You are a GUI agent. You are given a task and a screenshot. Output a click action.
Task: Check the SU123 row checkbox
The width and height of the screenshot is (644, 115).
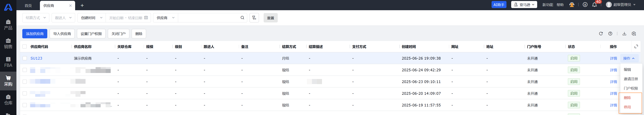24,58
